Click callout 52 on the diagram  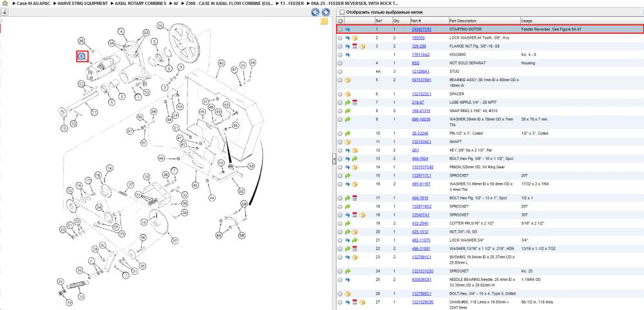point(241,191)
